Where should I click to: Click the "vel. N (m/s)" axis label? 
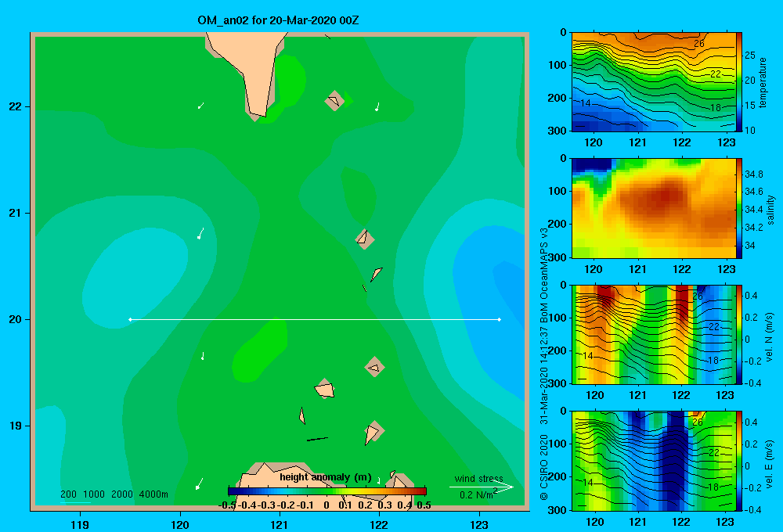coord(770,337)
